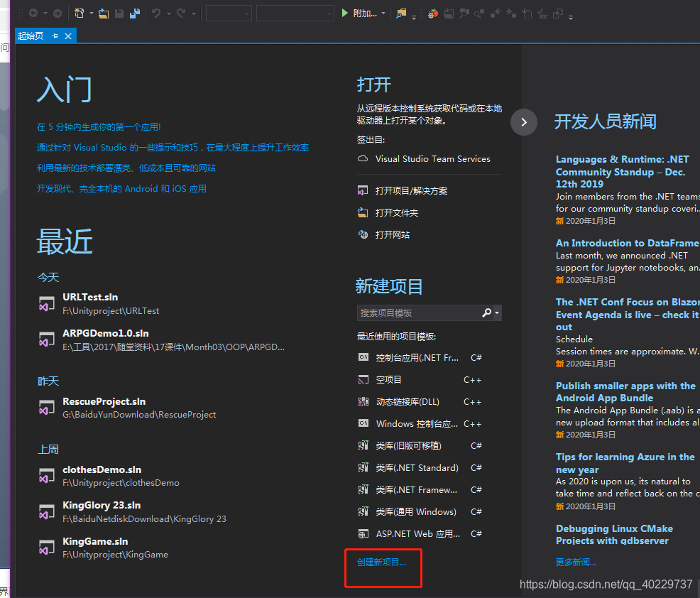Click the 更多新闻... link
The image size is (700, 598).
pos(576,562)
